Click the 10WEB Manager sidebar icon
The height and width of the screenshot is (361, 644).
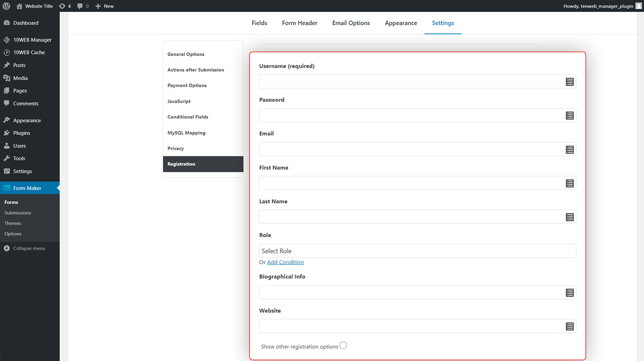click(7, 40)
